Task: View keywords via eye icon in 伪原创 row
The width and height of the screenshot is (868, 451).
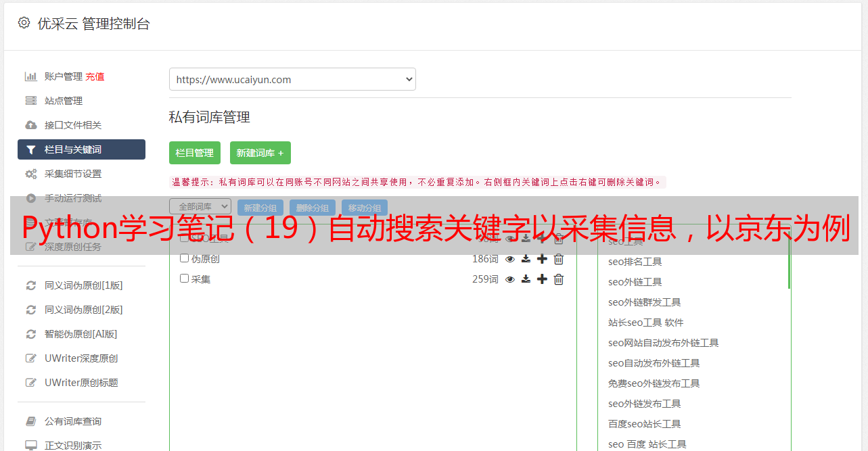Action: coord(510,259)
